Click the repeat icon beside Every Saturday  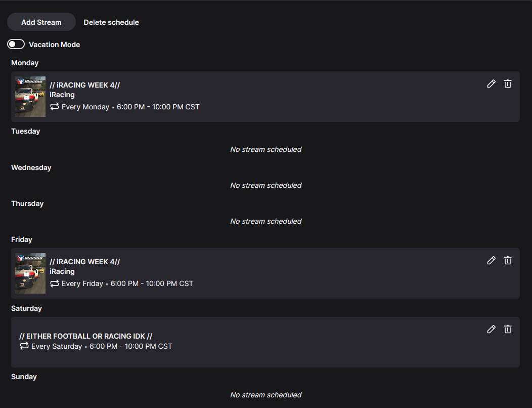point(24,346)
